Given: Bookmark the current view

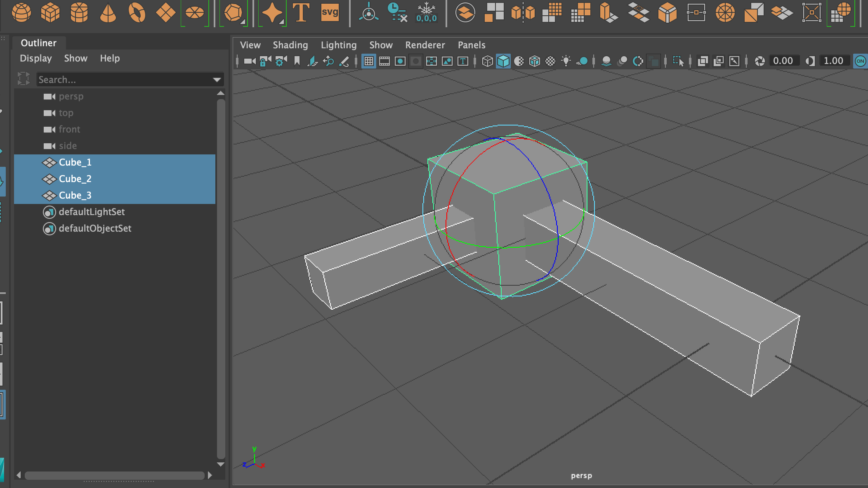Looking at the screenshot, I should (x=297, y=61).
